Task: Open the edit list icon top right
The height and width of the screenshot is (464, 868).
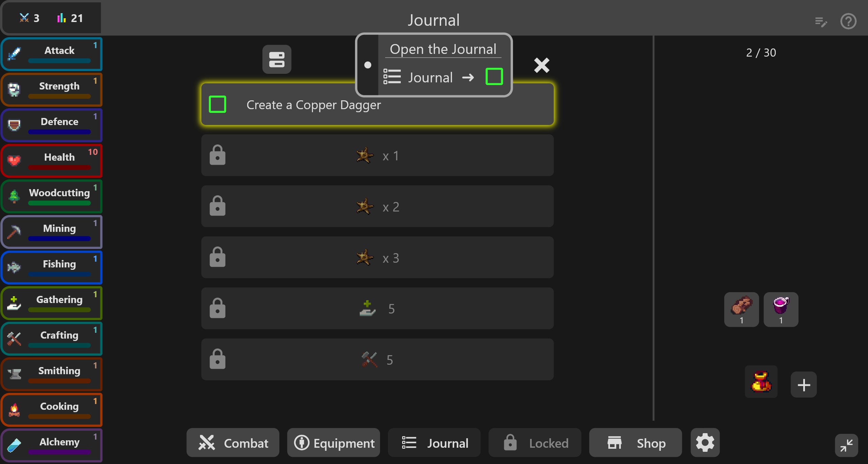Action: point(821,22)
